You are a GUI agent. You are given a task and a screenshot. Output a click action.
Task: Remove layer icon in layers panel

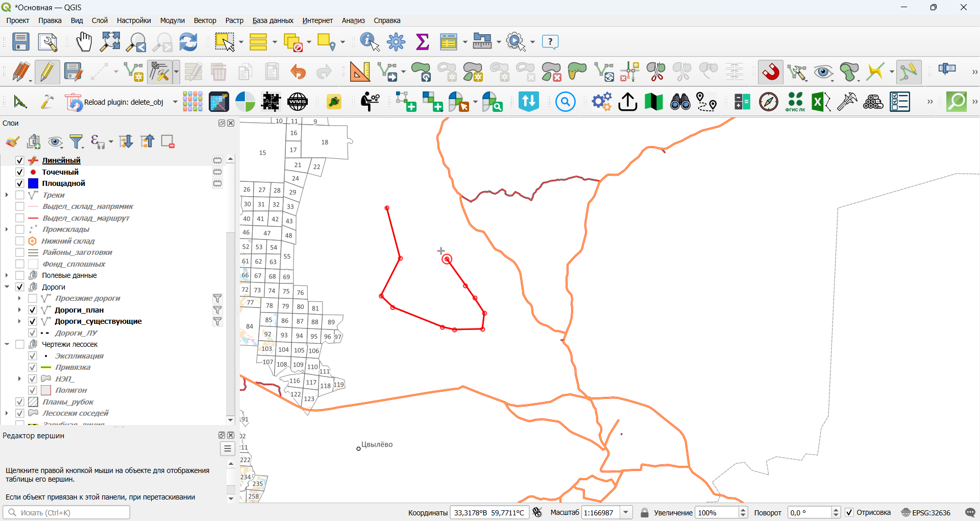click(x=168, y=141)
